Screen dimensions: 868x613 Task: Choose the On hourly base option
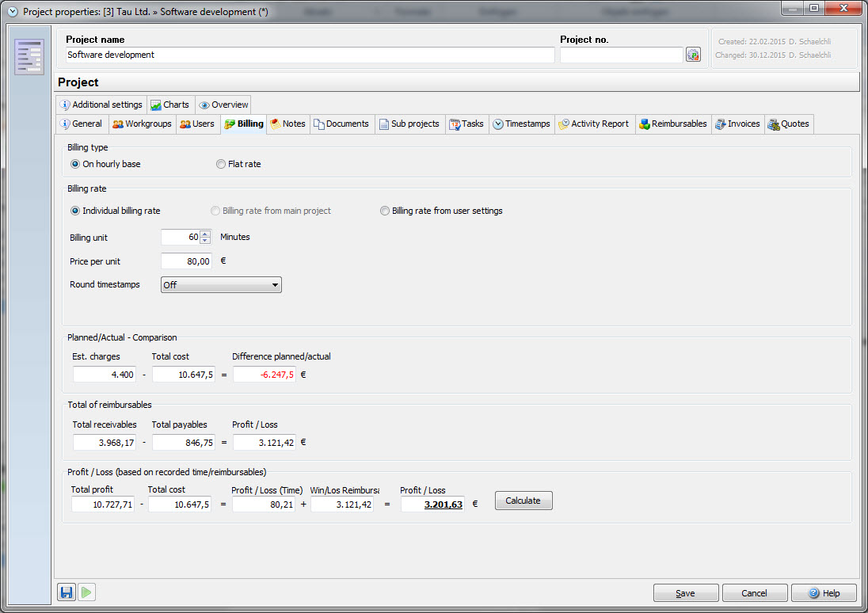click(x=75, y=164)
